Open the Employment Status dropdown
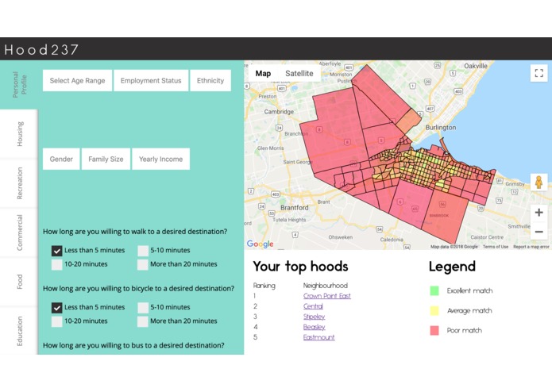The image size is (552, 392). (151, 80)
